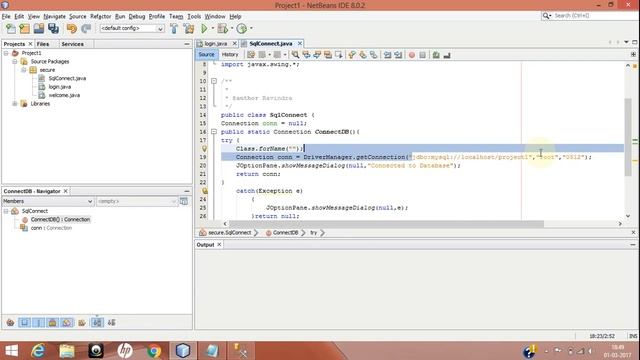Click the Profile Project toolbar icon
This screenshot has width=640, height=360.
[242, 28]
